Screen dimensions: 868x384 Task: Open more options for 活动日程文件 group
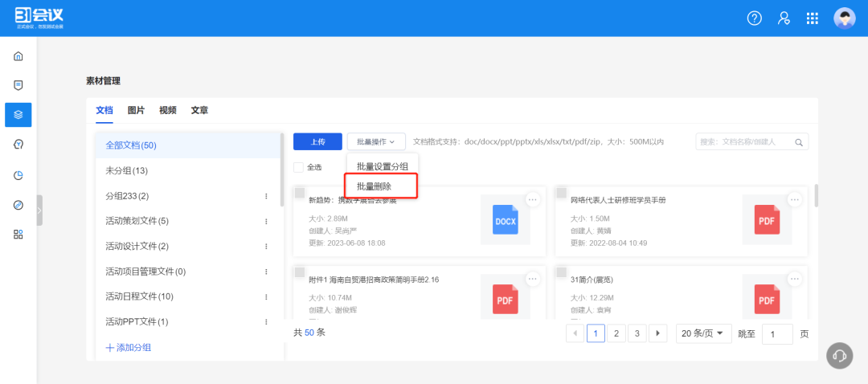[x=266, y=296]
